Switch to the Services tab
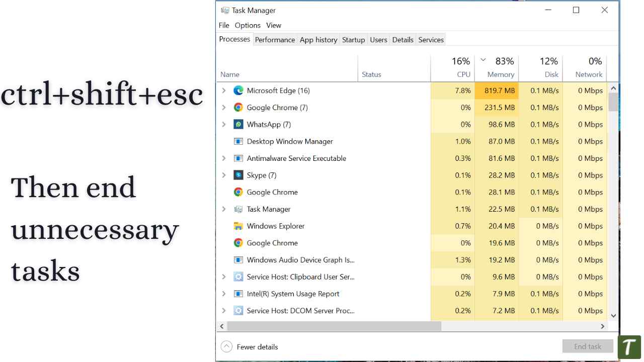The image size is (644, 362). click(x=431, y=40)
